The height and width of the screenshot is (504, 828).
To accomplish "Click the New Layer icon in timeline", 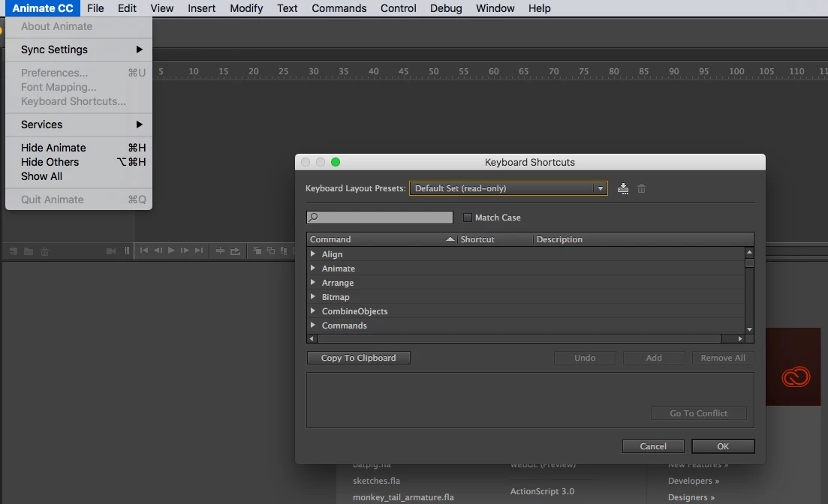I will (x=14, y=251).
